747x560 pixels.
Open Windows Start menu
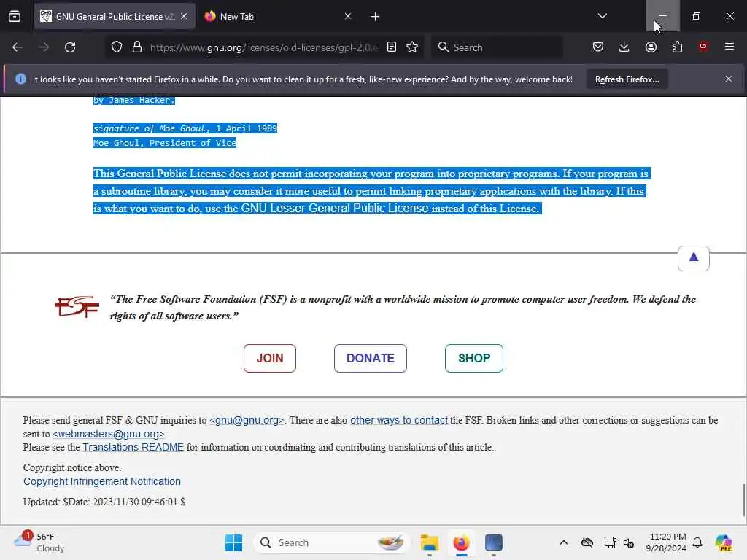click(233, 542)
